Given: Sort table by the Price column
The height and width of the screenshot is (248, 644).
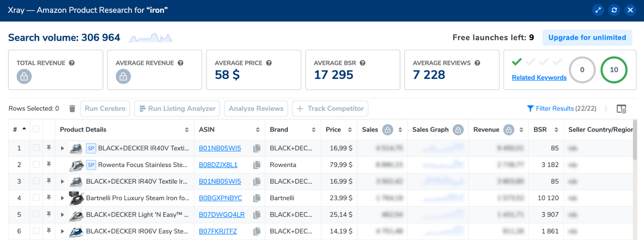Looking at the screenshot, I should 349,130.
